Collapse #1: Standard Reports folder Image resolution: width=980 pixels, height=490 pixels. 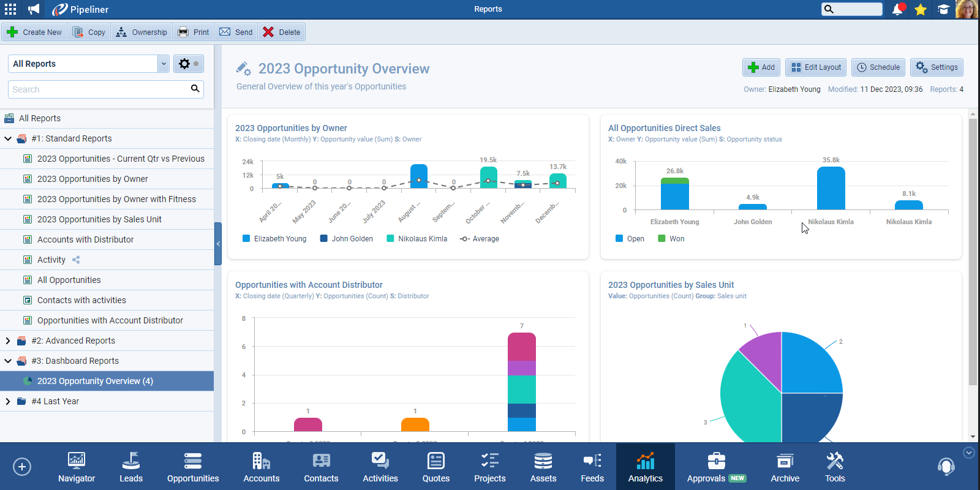coord(8,138)
